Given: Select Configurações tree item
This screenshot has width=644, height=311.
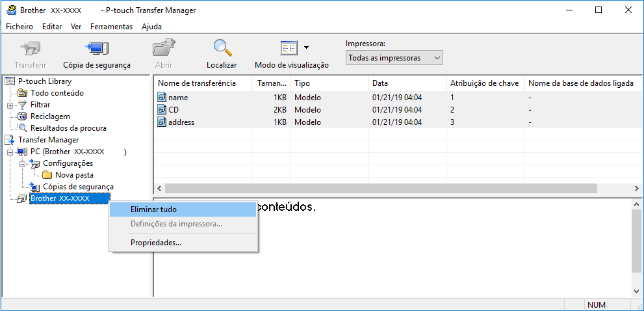Looking at the screenshot, I should [x=68, y=163].
